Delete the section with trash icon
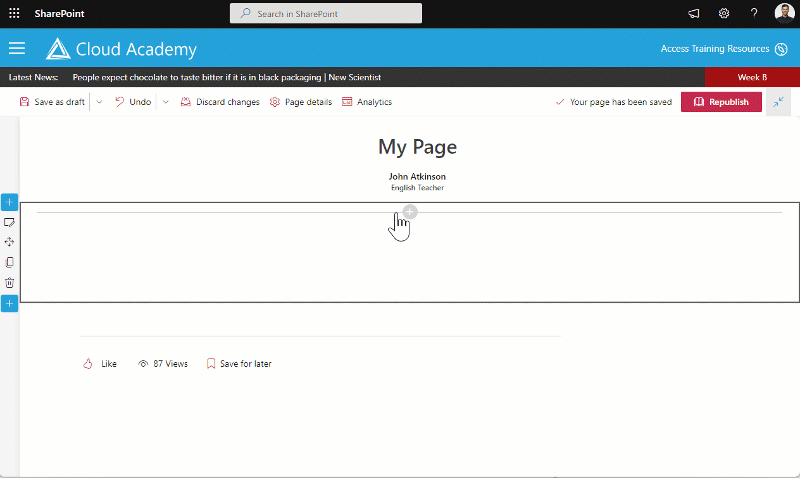The height and width of the screenshot is (478, 800). 9,283
